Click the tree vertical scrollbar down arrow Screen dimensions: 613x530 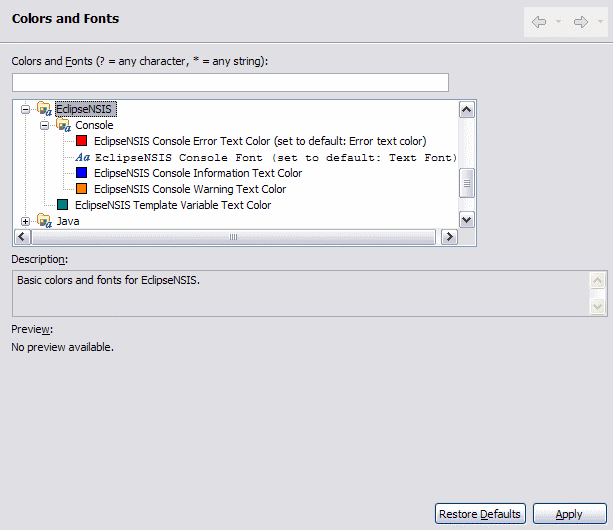pos(466,220)
